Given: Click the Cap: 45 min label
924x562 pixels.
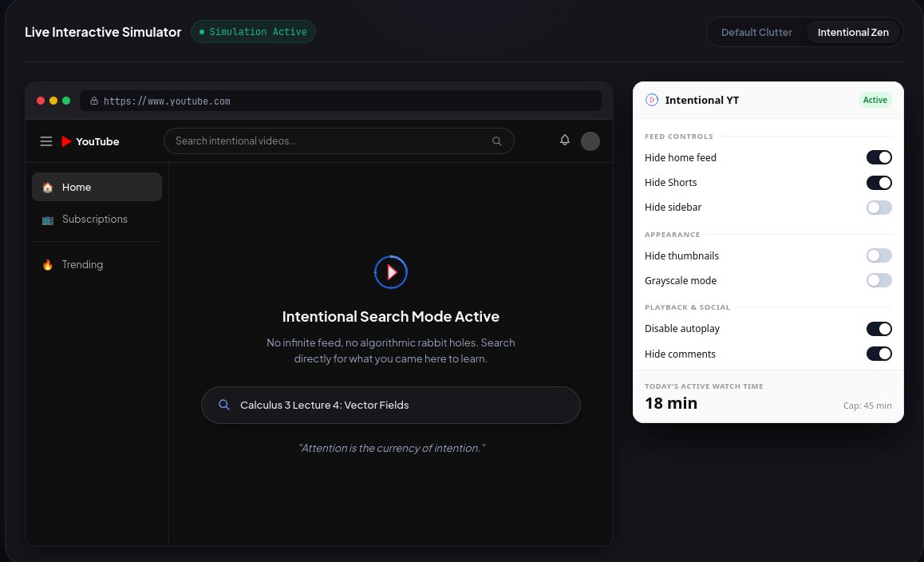Looking at the screenshot, I should [867, 406].
